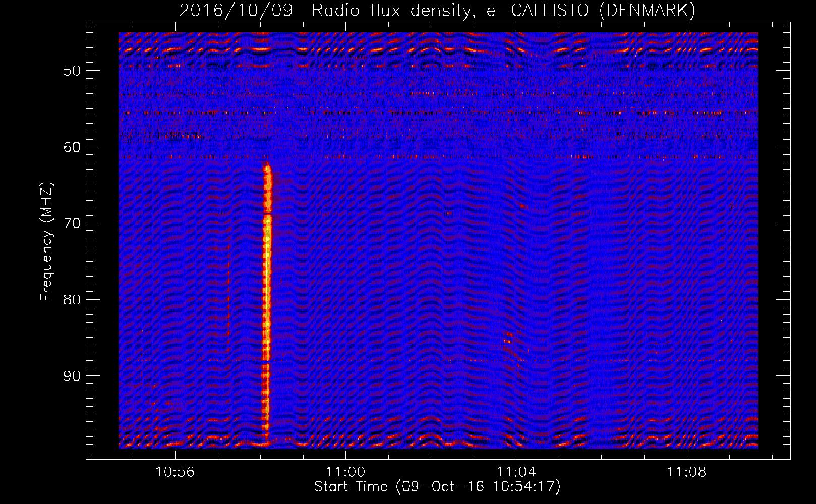This screenshot has height=504, width=816.
Task: Click the bright vertical radio burst near 10:58
Action: (x=267, y=305)
